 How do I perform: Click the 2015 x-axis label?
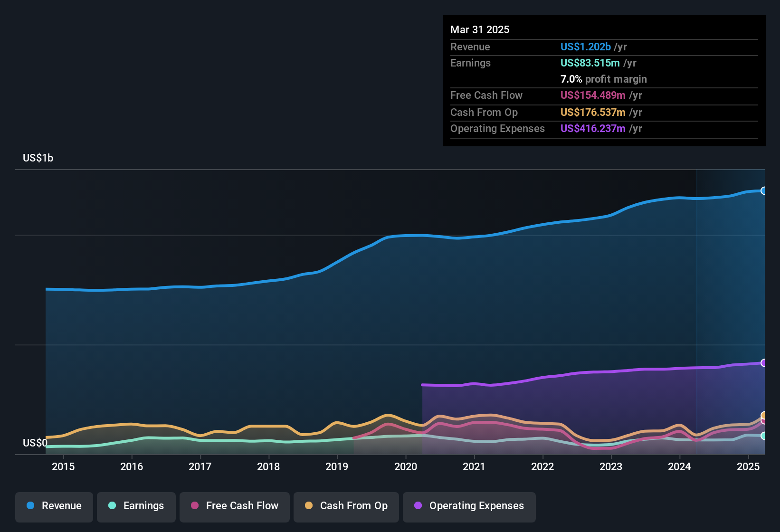[x=63, y=466]
